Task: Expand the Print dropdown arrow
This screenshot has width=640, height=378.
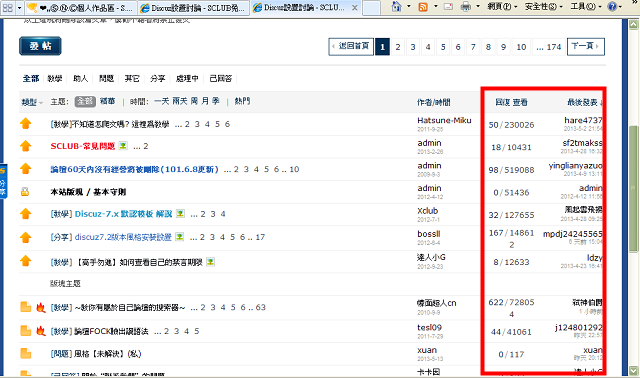Action: [x=478, y=7]
